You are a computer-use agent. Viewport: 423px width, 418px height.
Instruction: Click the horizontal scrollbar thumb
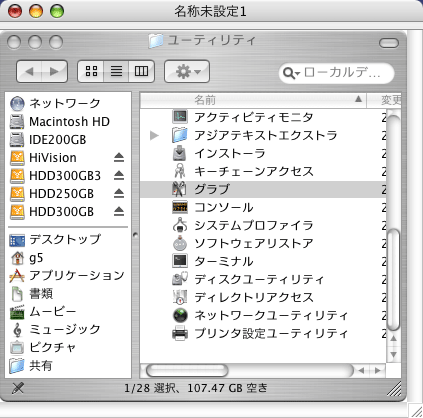point(187,370)
